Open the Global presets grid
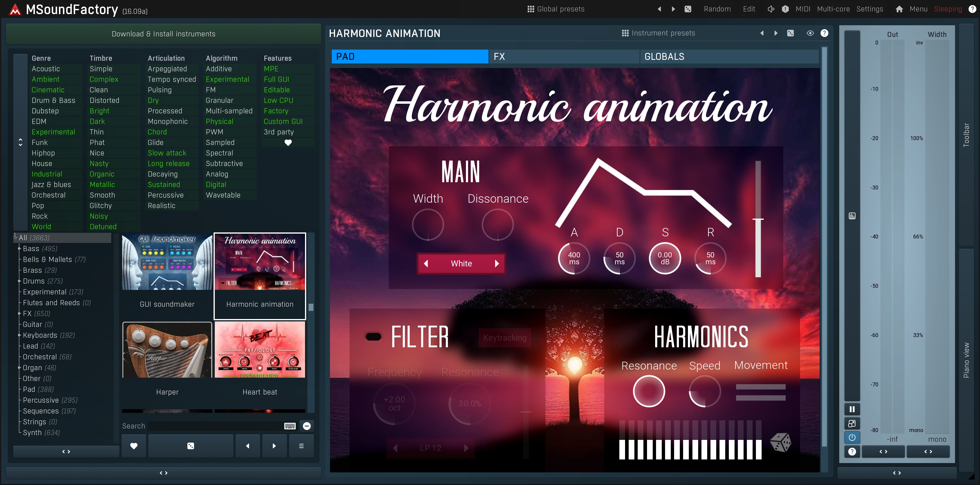This screenshot has height=485, width=980. 556,9
